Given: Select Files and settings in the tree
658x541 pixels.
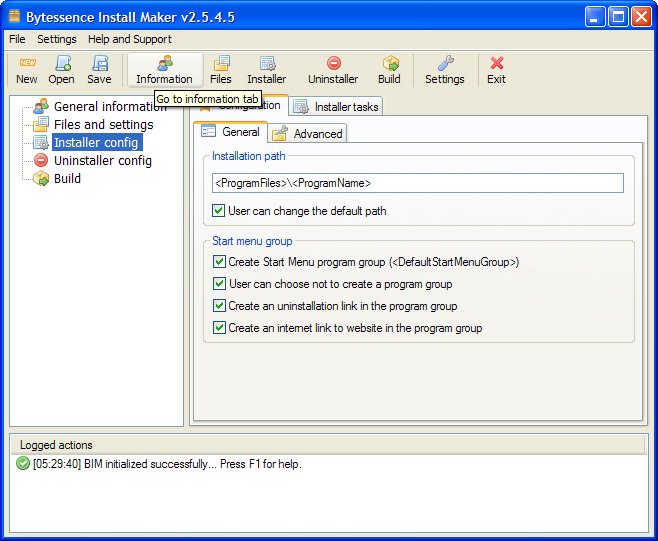Looking at the screenshot, I should [x=104, y=125].
